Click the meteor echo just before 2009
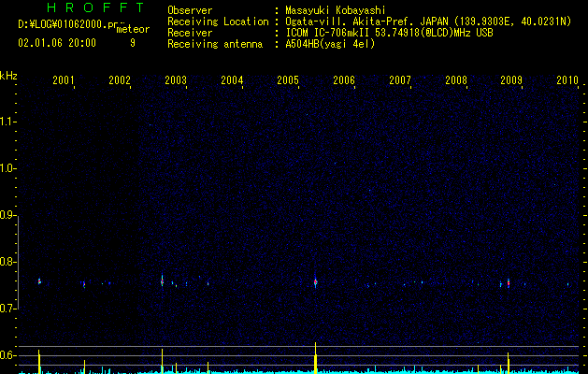This screenshot has width=588, height=374. coord(509,283)
